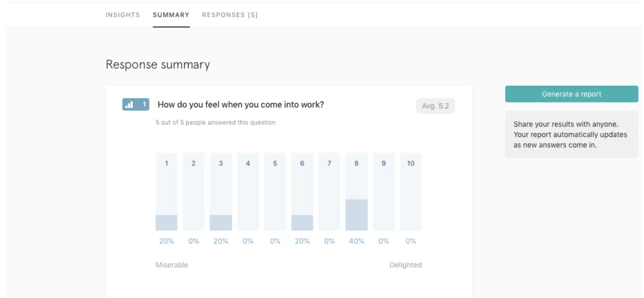The width and height of the screenshot is (644, 298).
Task: View the Responses [5] tab
Action: [230, 15]
